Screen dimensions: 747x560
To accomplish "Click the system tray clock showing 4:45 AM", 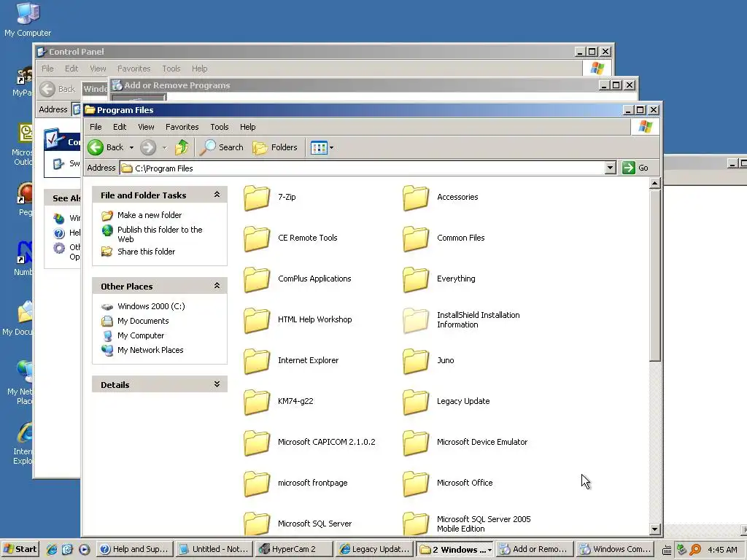I will 722,550.
